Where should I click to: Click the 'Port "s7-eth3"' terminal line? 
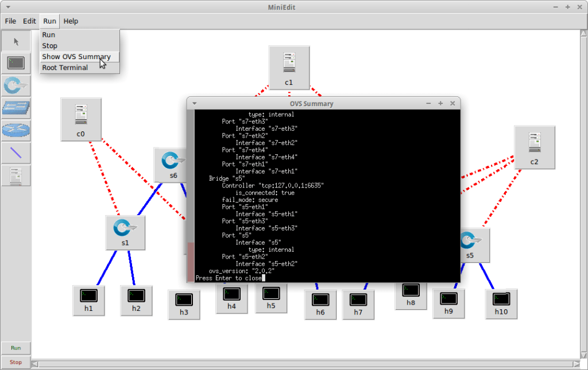245,122
